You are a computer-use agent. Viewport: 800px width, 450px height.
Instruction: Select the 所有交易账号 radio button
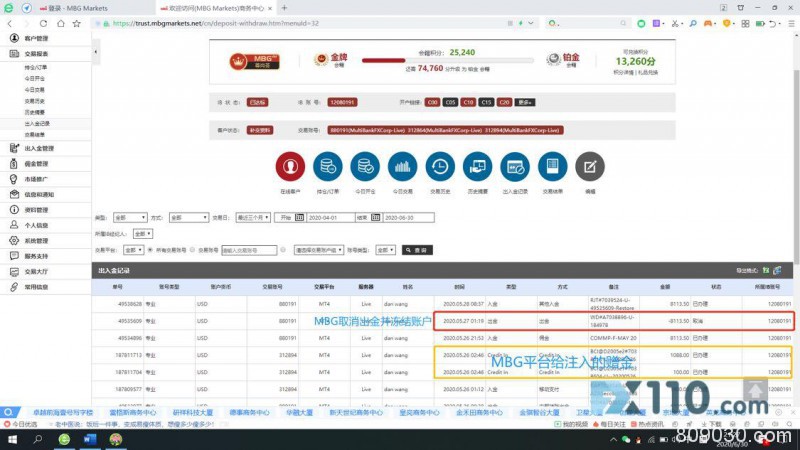tap(150, 250)
